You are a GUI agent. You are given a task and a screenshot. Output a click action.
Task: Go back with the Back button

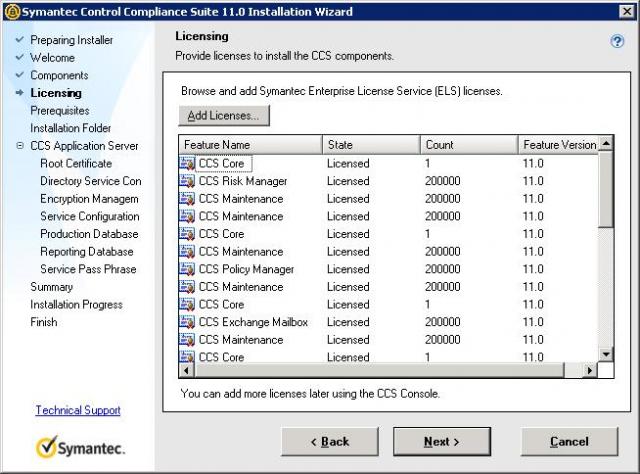(x=330, y=442)
